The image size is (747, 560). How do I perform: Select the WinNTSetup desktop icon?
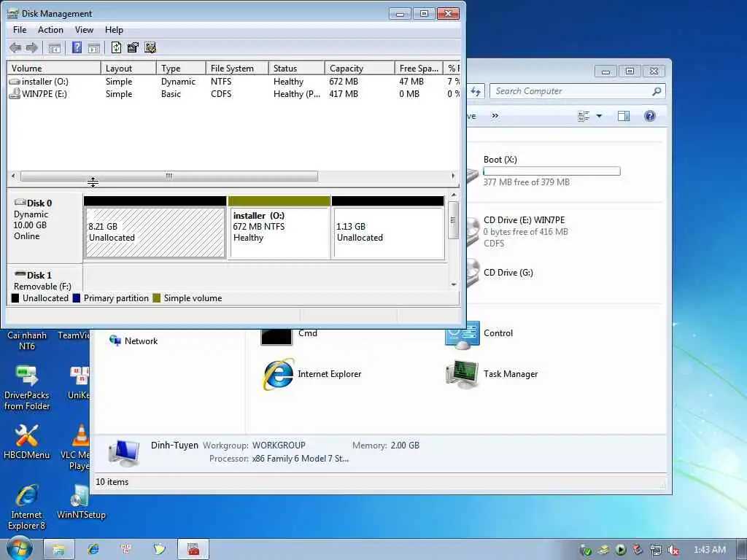(81, 502)
